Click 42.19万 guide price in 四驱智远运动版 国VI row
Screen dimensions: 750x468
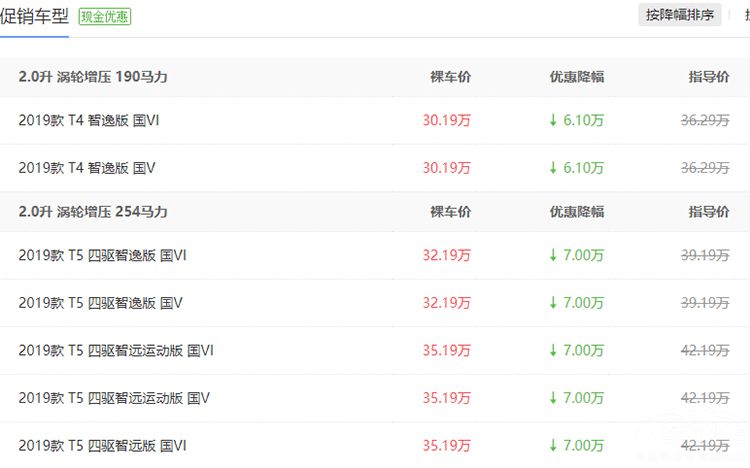click(x=705, y=350)
